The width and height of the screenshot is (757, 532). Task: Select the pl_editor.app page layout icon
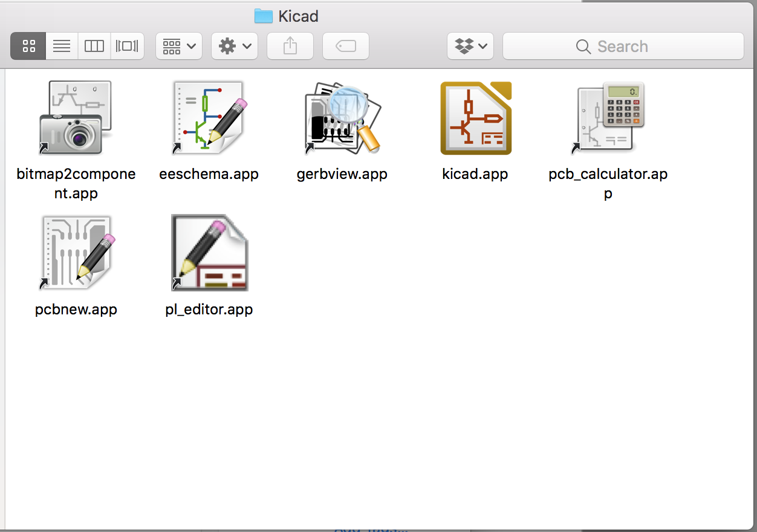click(x=209, y=253)
